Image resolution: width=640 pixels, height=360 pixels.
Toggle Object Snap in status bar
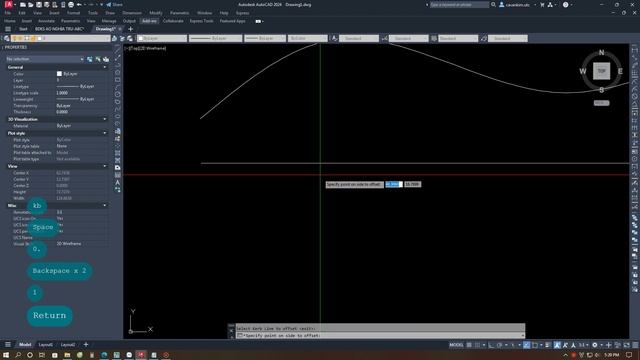pyautogui.click(x=535, y=345)
